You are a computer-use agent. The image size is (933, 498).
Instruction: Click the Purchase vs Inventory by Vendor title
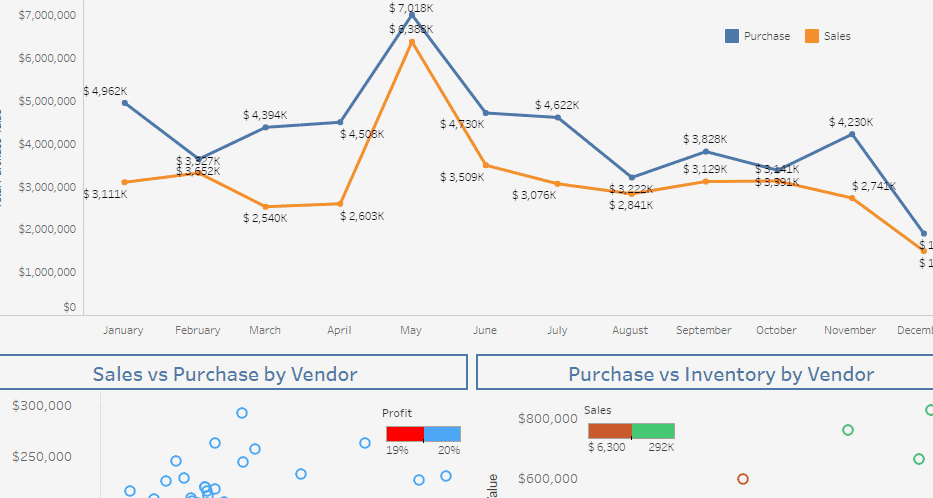720,375
